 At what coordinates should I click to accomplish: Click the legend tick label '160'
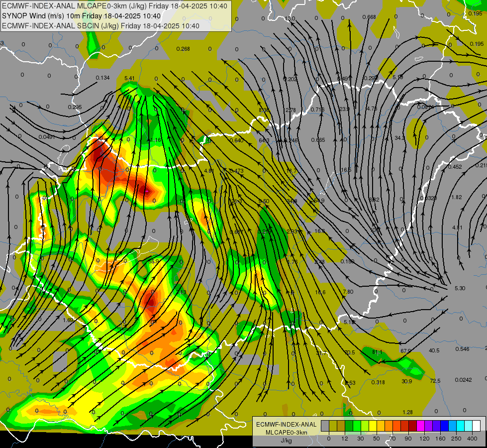(440, 439)
